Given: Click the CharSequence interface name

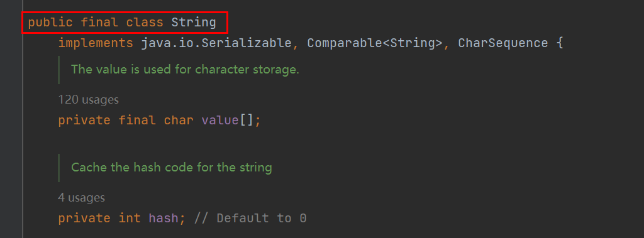Looking at the screenshot, I should pyautogui.click(x=502, y=43).
